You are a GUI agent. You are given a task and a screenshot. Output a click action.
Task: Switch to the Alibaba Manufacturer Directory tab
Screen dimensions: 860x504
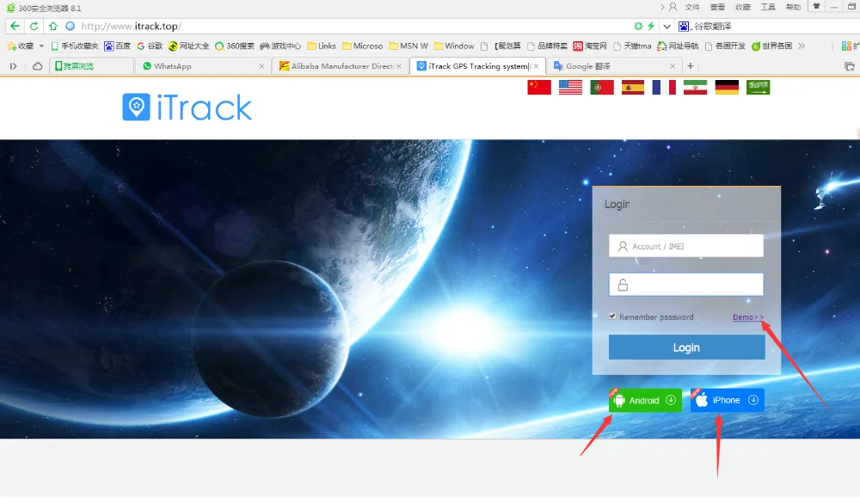[340, 66]
